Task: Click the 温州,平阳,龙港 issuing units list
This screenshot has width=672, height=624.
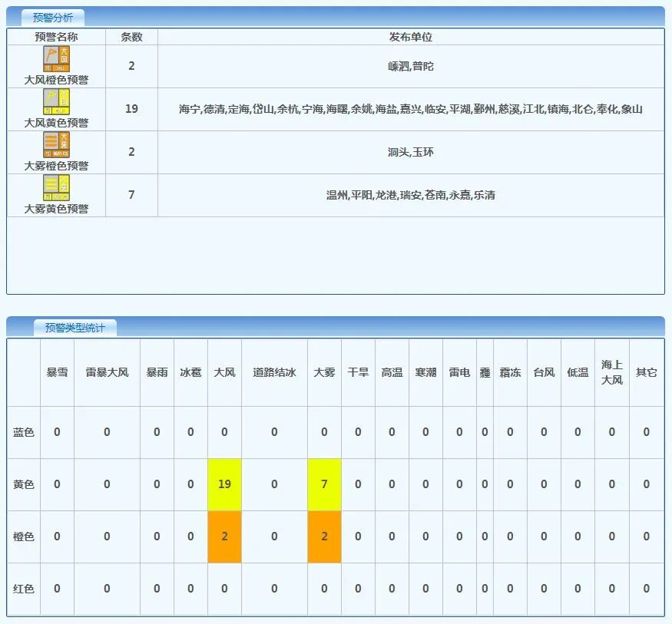Action: pos(411,195)
